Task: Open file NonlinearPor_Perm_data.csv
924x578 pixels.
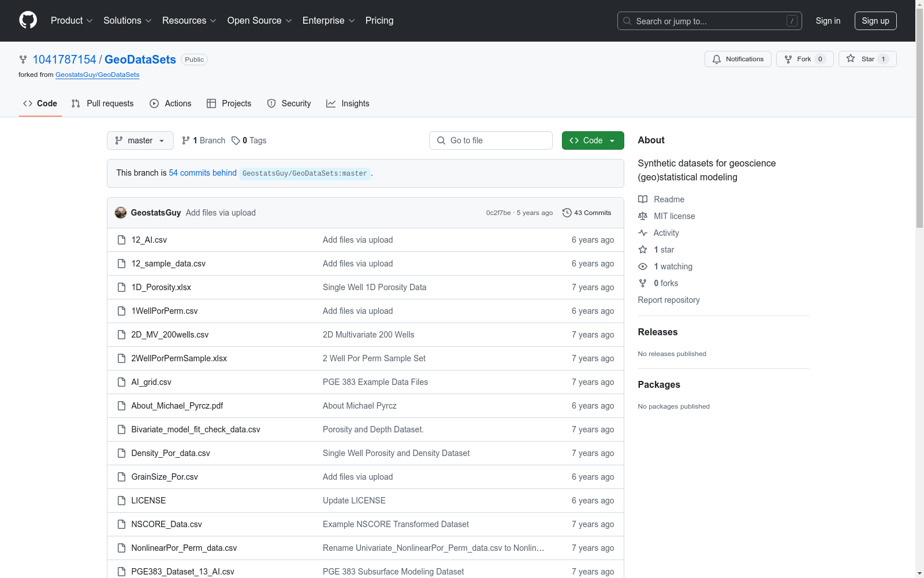Action: point(184,548)
